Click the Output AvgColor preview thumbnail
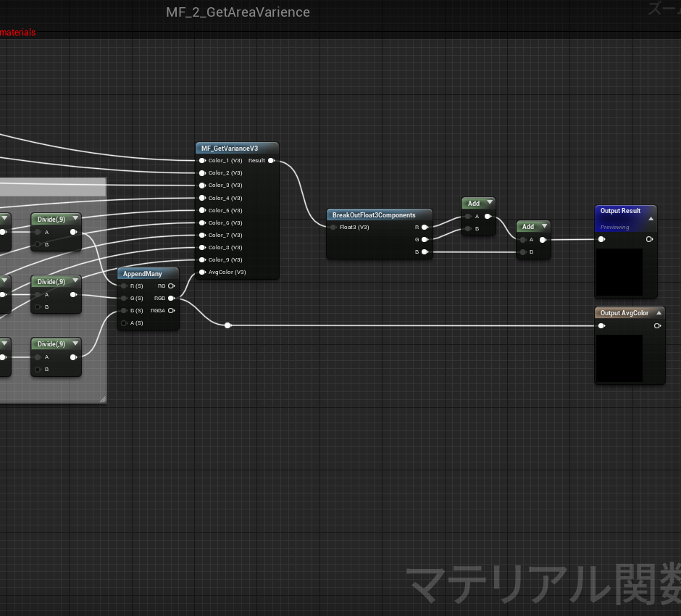 619,359
